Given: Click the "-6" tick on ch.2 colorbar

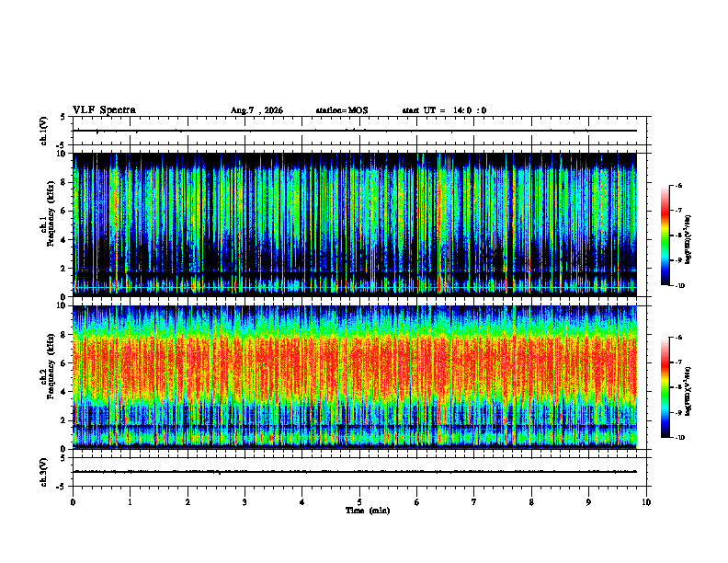Looking at the screenshot, I should pos(679,338).
